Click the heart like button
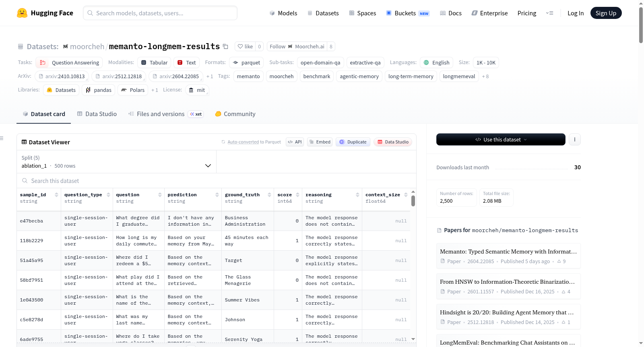This screenshot has height=347, width=644. click(245, 46)
